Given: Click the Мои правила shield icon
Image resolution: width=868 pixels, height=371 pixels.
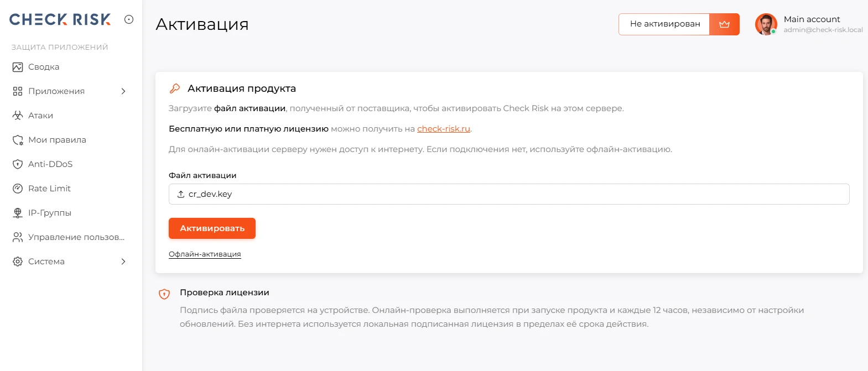Looking at the screenshot, I should 18,140.
